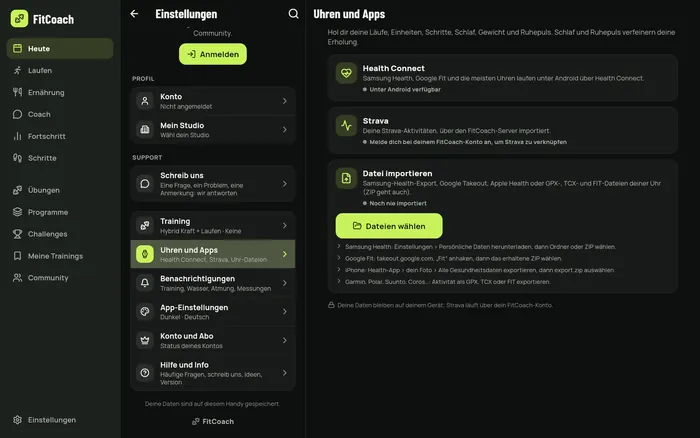Click the crown icon for Konto und Abo
This screenshot has height=438, width=700.
click(145, 340)
